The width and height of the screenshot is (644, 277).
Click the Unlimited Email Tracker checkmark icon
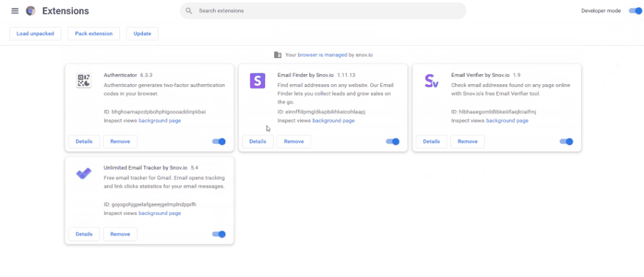[84, 173]
